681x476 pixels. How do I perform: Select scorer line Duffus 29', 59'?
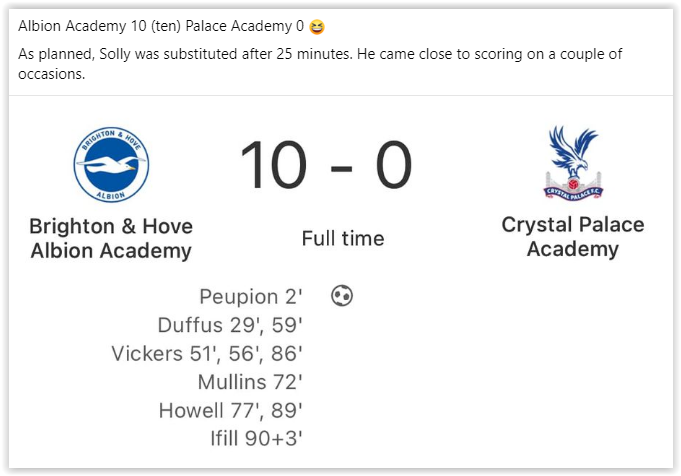[x=230, y=325]
